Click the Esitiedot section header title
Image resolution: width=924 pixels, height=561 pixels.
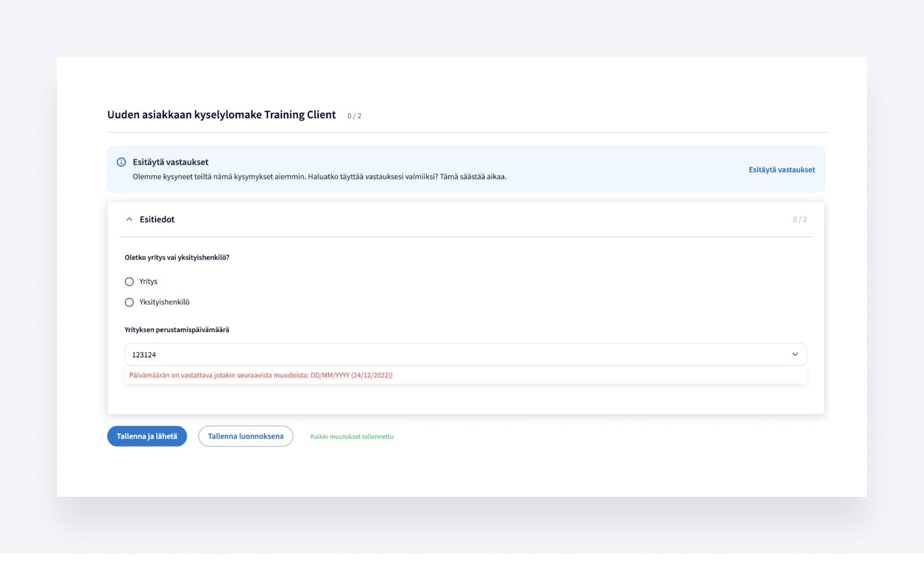[157, 219]
